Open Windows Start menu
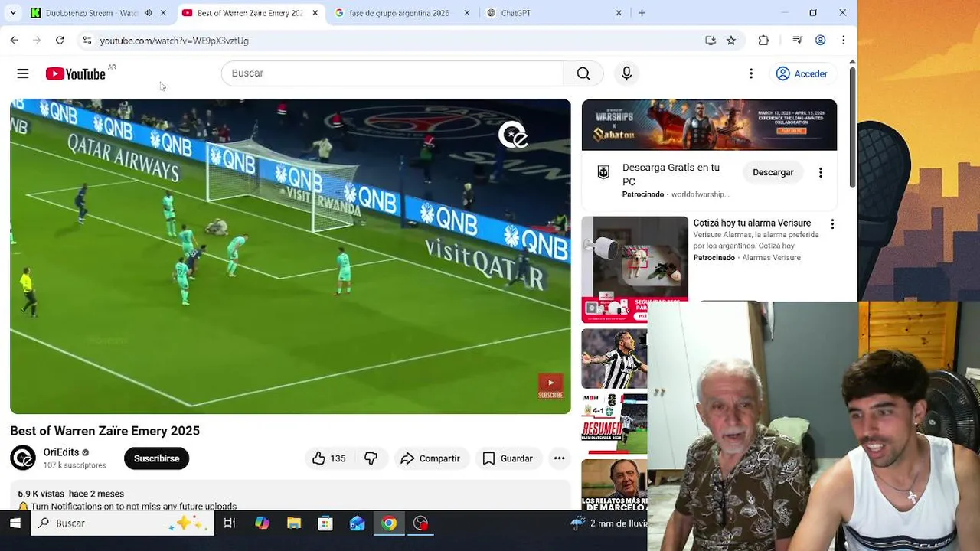Screen dimensions: 980x551 15,523
